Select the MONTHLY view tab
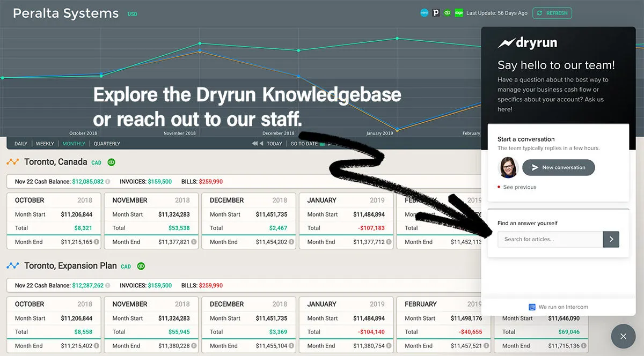 (74, 144)
